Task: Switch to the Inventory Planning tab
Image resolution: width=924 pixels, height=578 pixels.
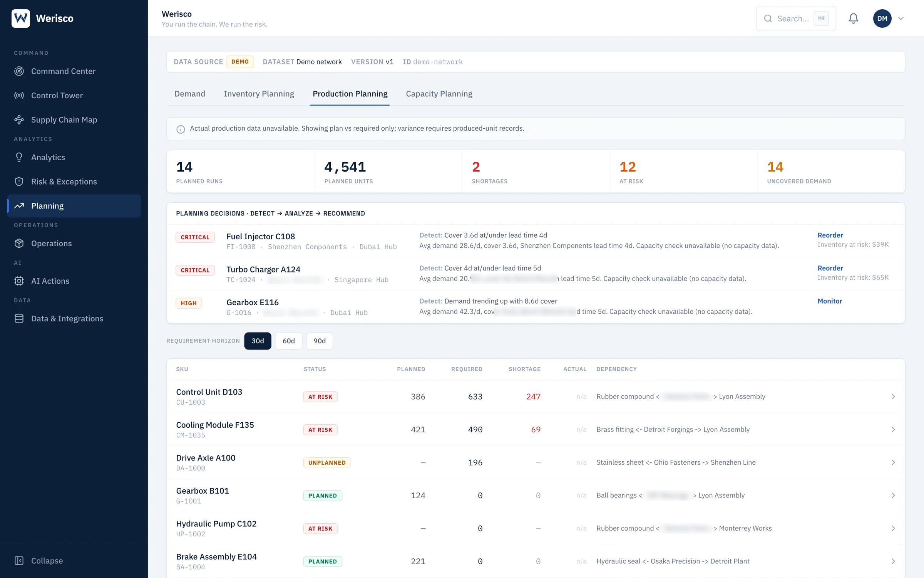Action: 259,94
